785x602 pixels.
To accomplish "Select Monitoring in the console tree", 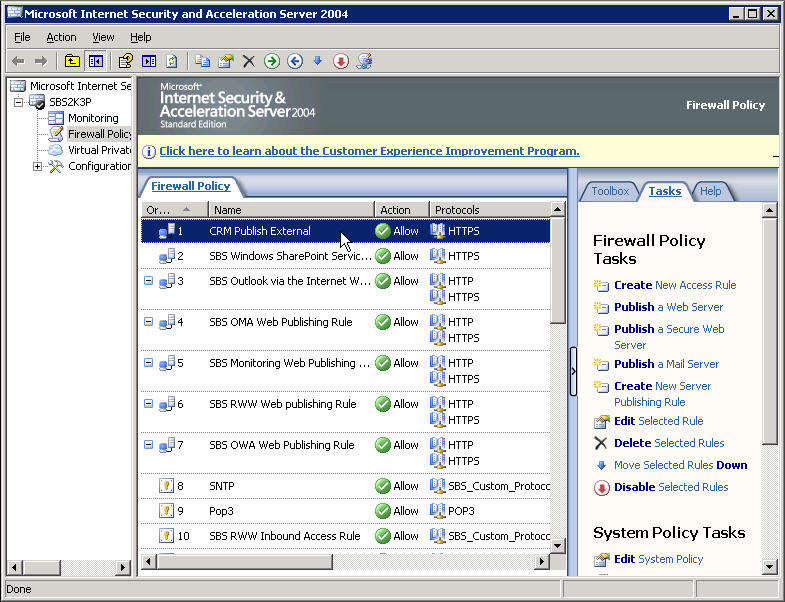I will coord(93,118).
